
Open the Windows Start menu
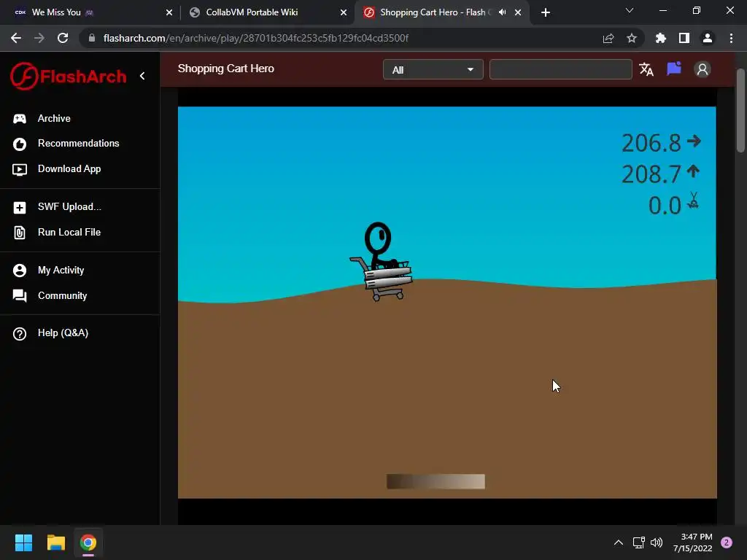pos(23,542)
